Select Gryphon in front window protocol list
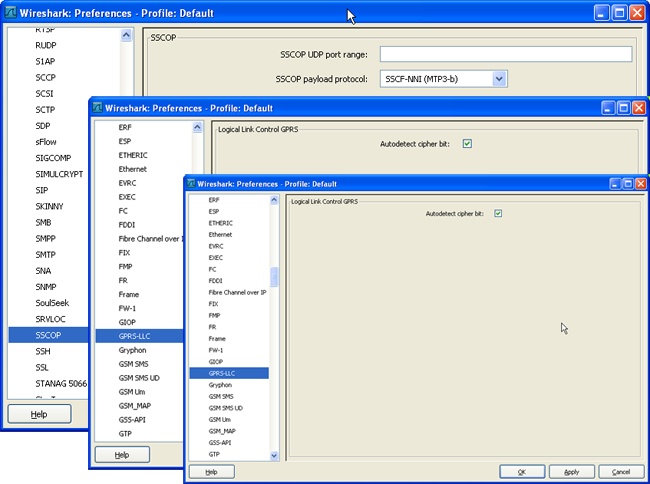 tap(220, 385)
